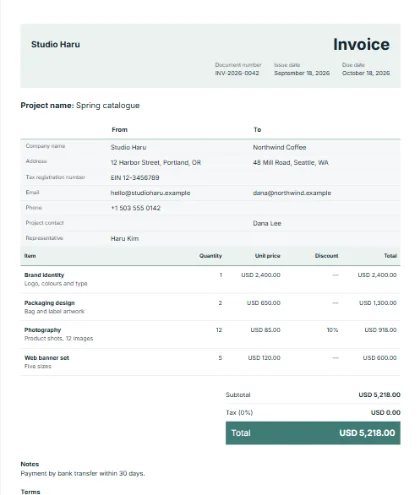Select tax amount USD 0.00
Screen dimensions: 420x495
click(386, 413)
